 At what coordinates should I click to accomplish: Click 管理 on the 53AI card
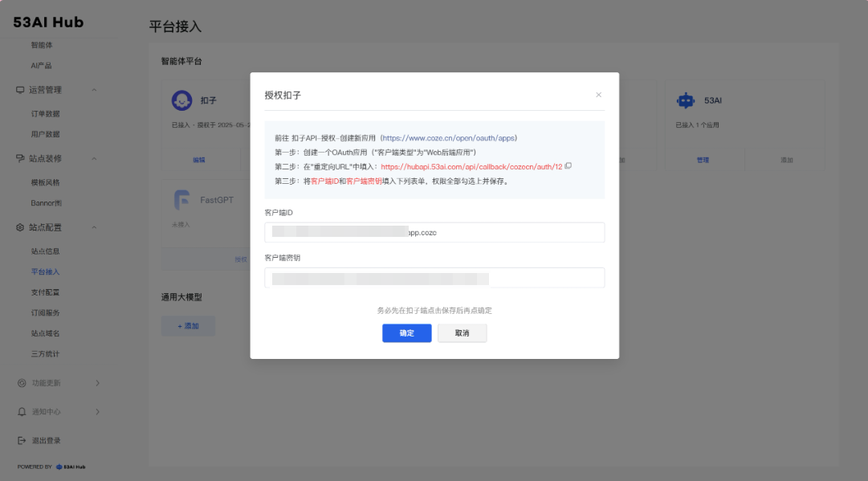pyautogui.click(x=703, y=160)
